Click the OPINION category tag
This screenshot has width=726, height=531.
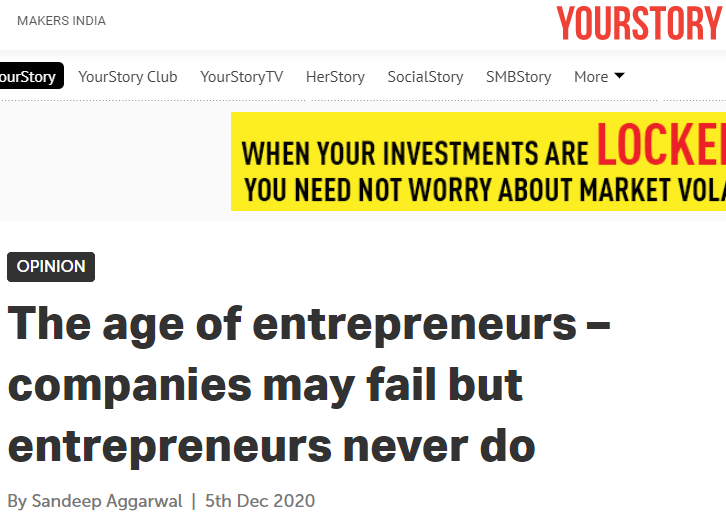click(x=51, y=267)
